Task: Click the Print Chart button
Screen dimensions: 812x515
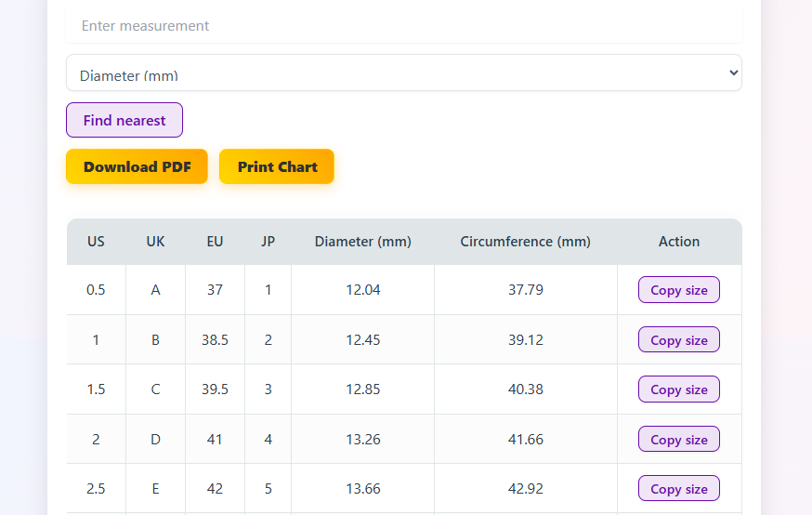Action: (x=277, y=167)
